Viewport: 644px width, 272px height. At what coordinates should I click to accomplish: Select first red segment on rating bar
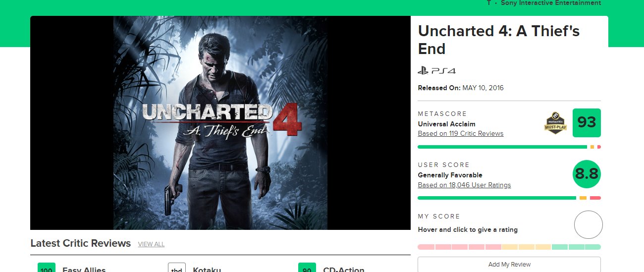(426, 247)
